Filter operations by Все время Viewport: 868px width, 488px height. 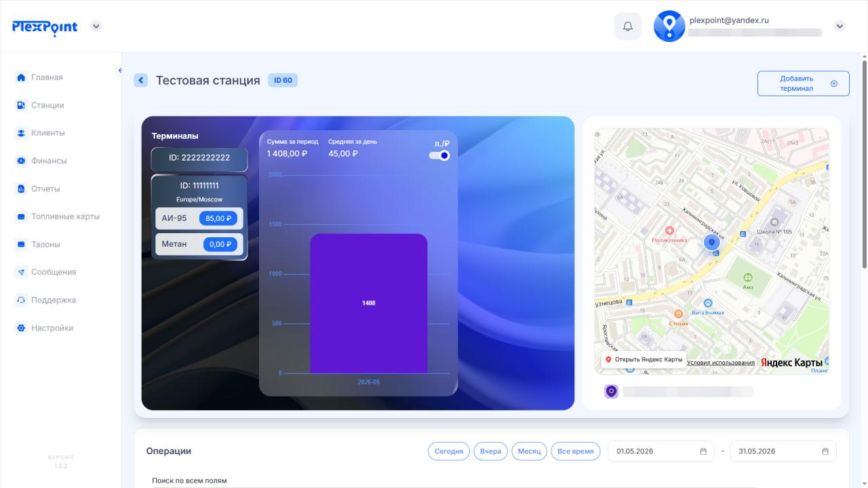click(576, 451)
